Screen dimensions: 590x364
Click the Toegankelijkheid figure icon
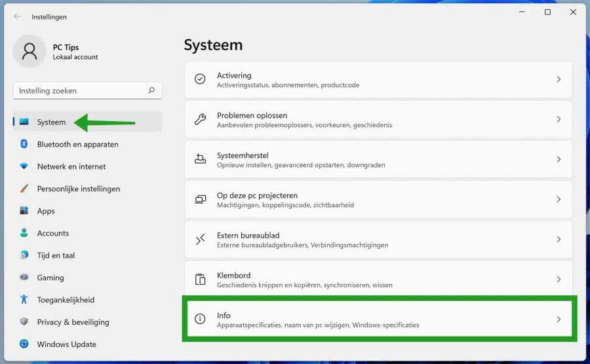24,299
